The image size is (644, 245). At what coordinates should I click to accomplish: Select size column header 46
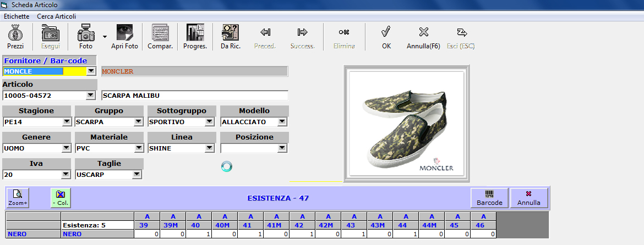point(483,225)
